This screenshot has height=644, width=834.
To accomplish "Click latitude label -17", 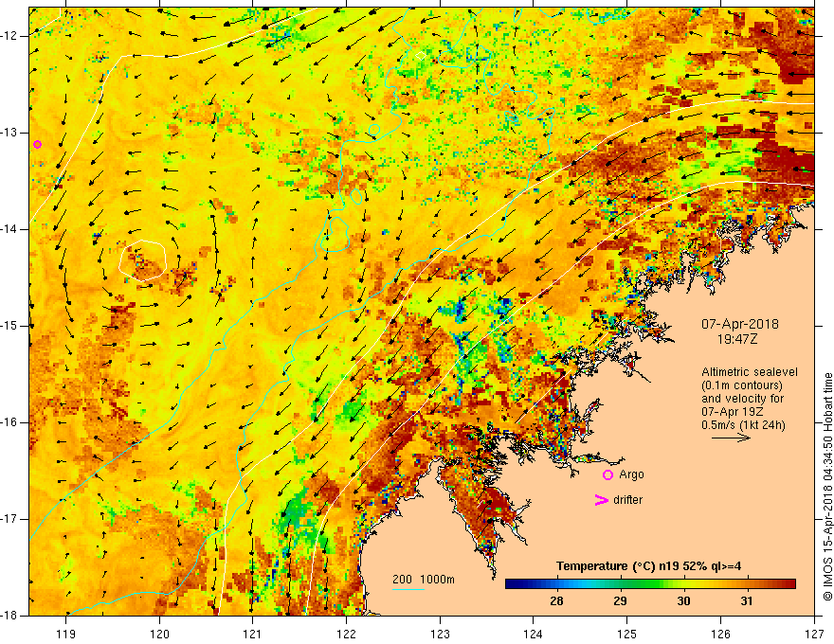I will pos(10,519).
